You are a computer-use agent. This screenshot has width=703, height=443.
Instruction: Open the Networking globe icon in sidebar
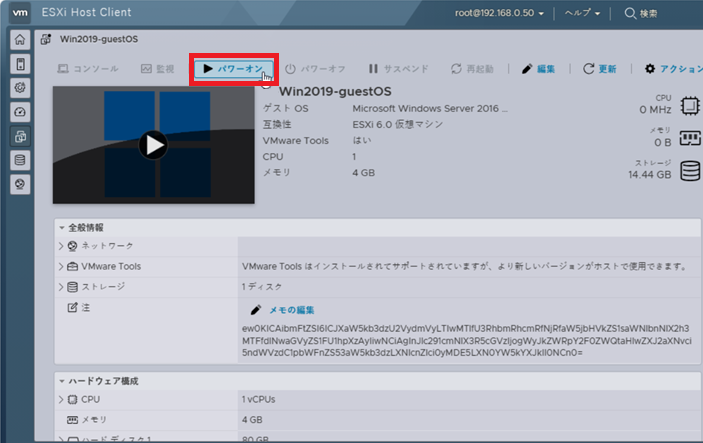[19, 184]
